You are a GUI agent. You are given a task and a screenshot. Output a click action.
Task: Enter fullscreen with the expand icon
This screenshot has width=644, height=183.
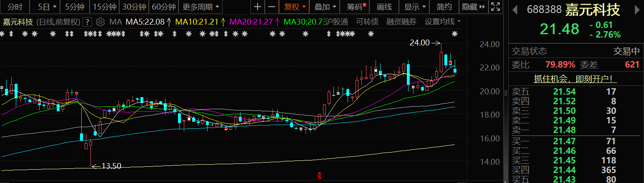point(495,7)
